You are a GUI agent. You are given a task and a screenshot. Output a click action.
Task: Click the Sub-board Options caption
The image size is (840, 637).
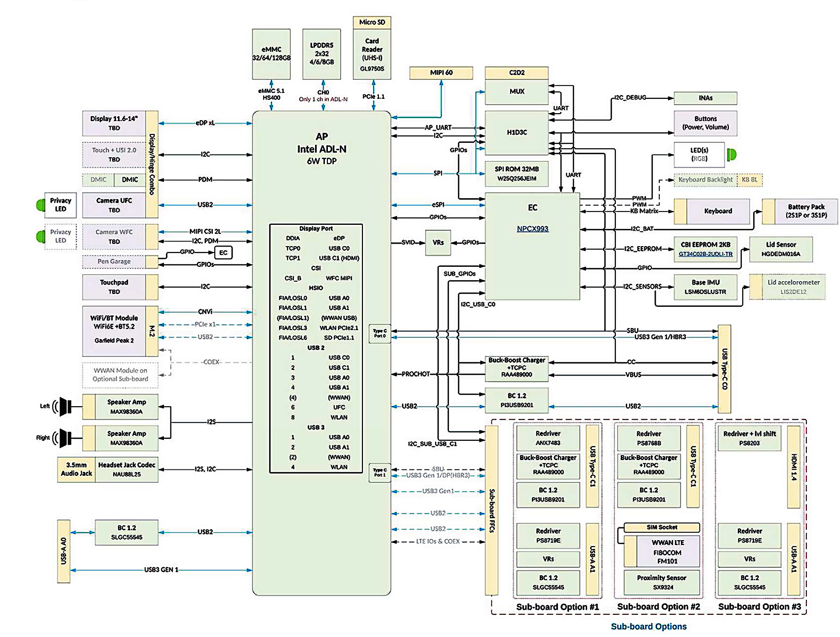[648, 626]
